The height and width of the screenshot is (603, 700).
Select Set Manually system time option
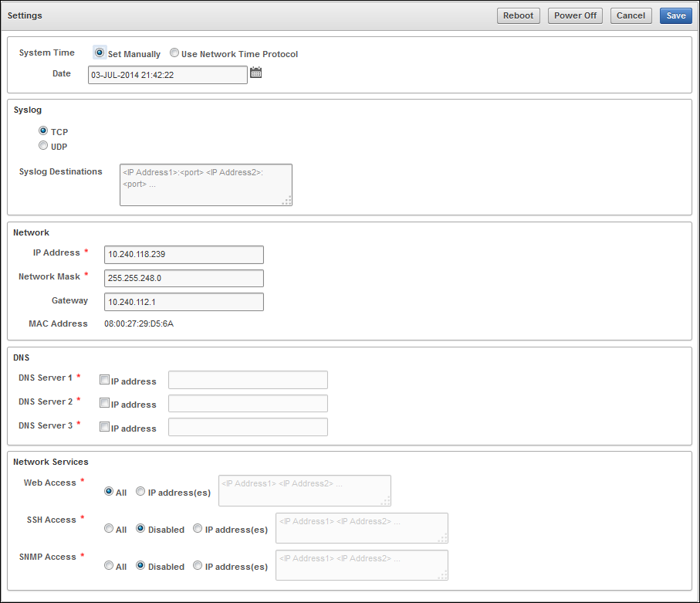[100, 53]
